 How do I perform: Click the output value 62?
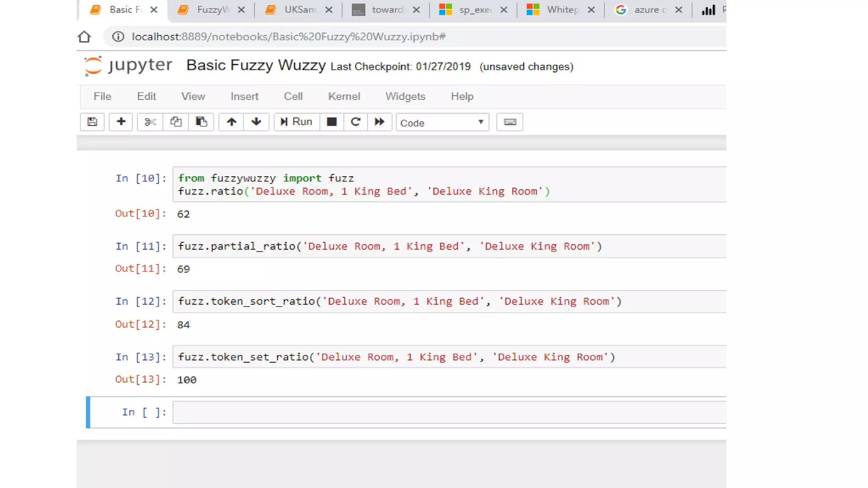pos(184,214)
